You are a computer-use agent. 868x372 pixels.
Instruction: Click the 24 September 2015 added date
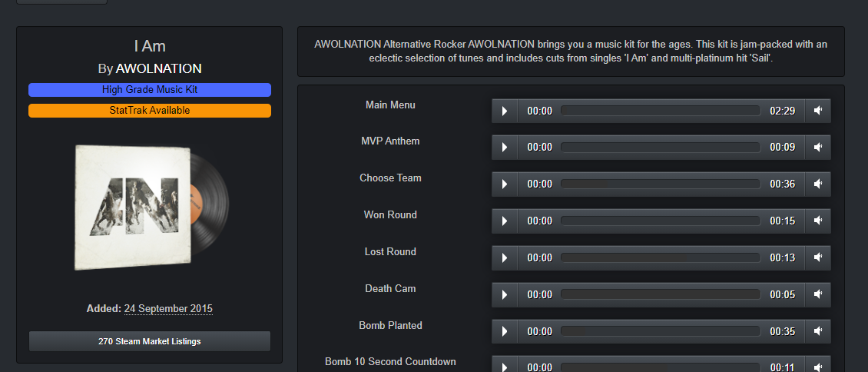[168, 309]
